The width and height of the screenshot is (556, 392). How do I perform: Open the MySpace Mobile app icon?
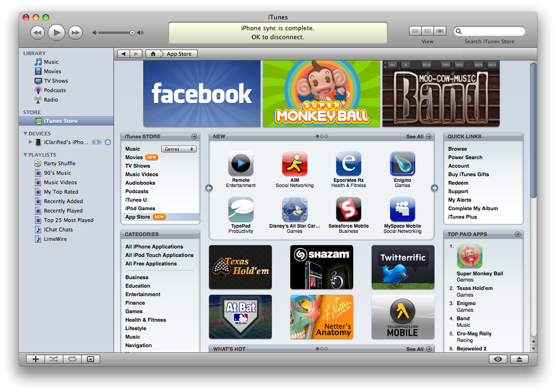[x=402, y=210]
